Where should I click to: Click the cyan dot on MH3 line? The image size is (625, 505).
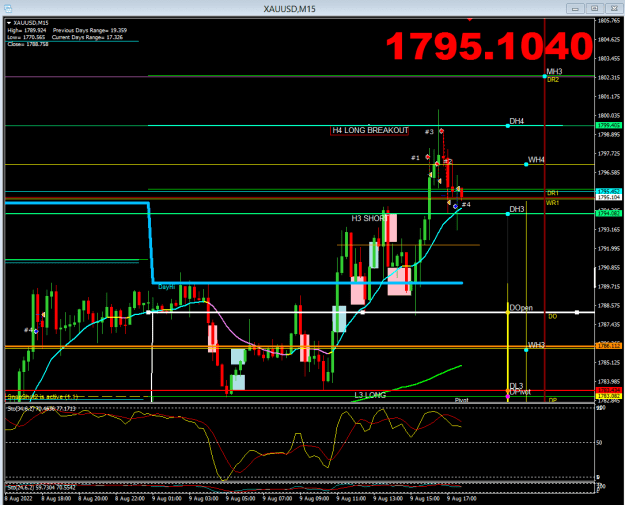(x=544, y=76)
